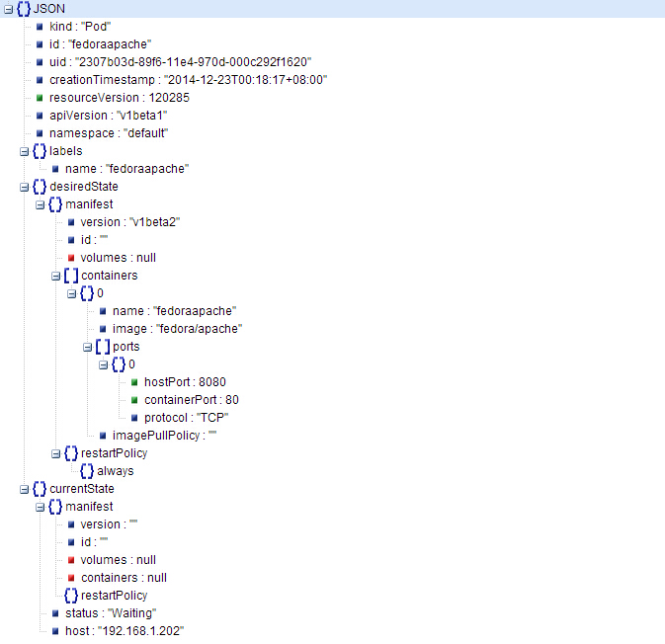
Task: Click the object icon next to labels
Action: (40, 151)
